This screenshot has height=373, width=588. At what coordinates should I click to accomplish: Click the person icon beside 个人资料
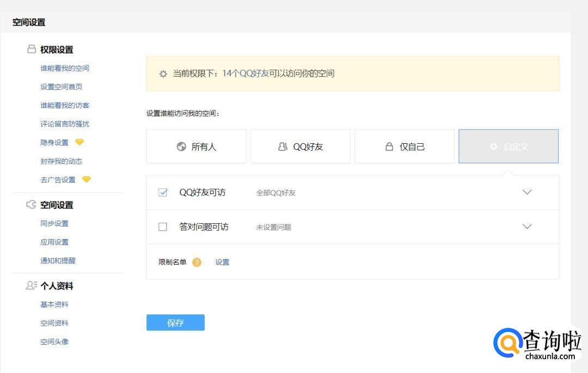(32, 285)
